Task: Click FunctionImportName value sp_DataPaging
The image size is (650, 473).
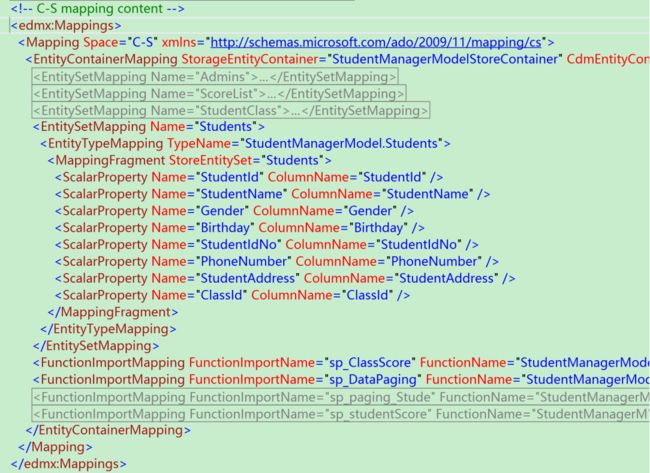Action: [x=372, y=380]
